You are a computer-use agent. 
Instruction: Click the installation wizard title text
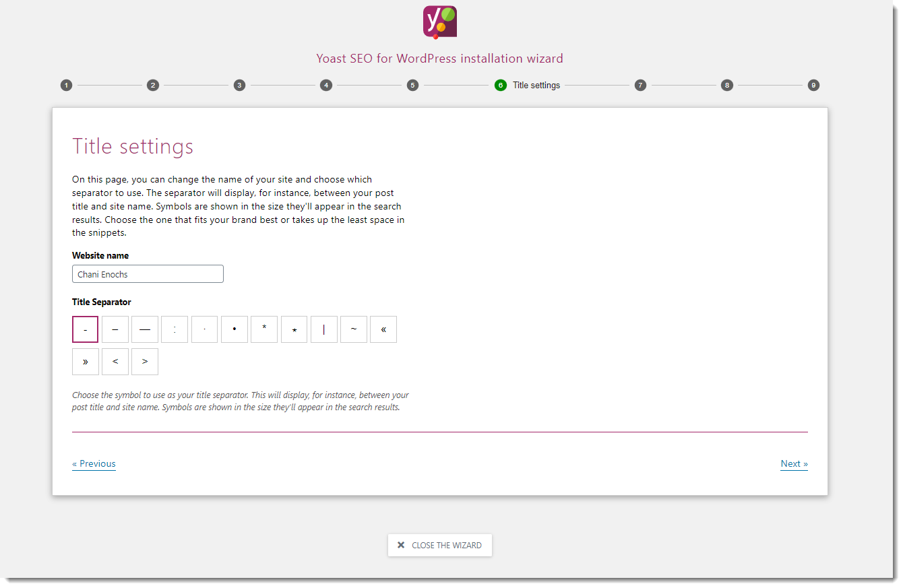point(440,59)
